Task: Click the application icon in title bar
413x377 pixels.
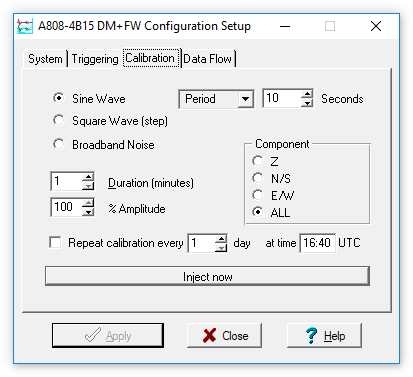Action: (x=25, y=26)
